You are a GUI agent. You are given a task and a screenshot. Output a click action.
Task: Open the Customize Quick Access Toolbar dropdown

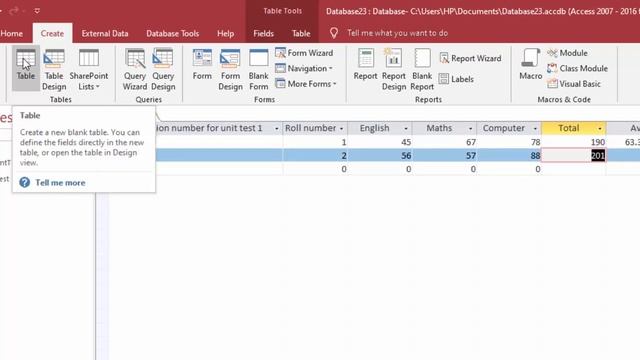point(37,11)
